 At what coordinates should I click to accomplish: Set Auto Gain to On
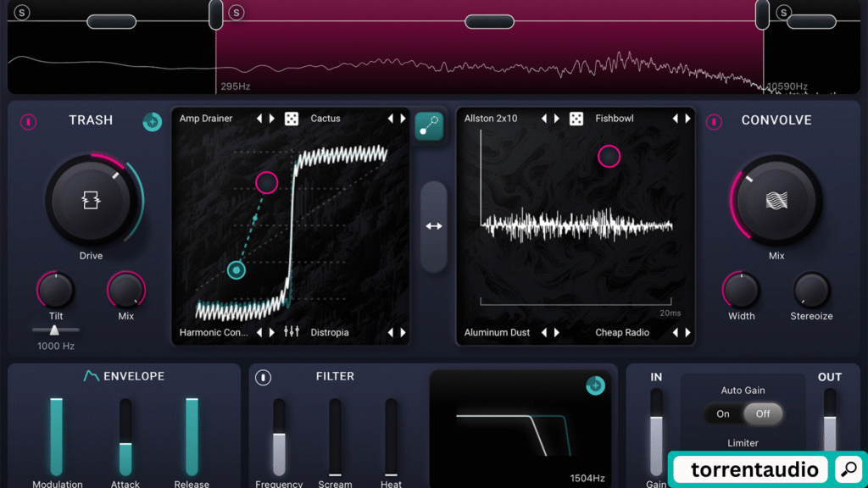coord(723,414)
